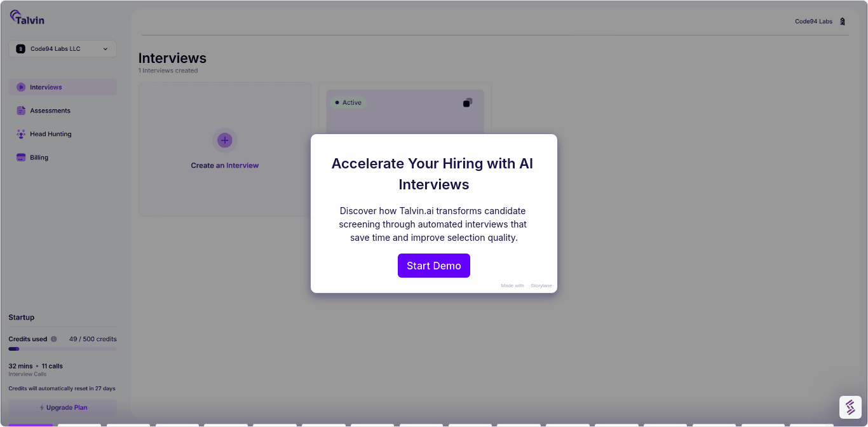Click the copy icon on the Active interview card
868x427 pixels.
pyautogui.click(x=468, y=103)
